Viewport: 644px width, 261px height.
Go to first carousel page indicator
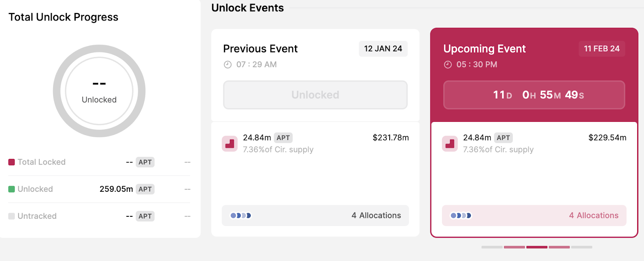tap(492, 247)
